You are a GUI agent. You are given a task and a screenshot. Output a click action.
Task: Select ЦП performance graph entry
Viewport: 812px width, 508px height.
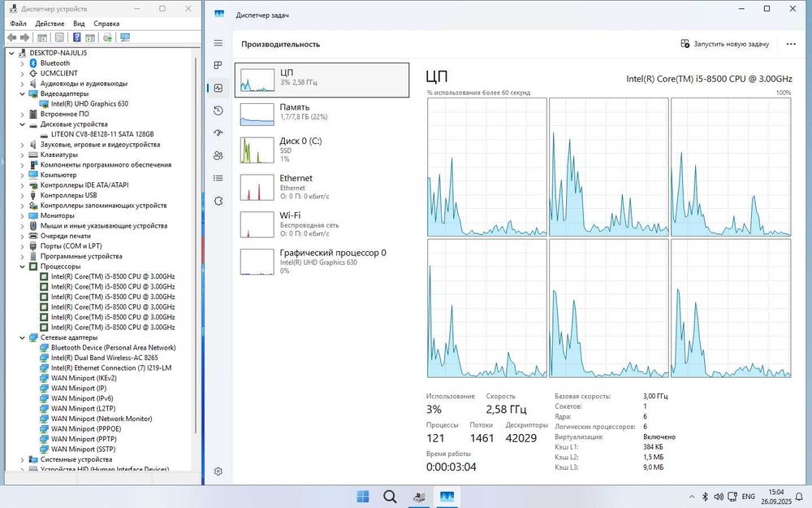point(322,80)
